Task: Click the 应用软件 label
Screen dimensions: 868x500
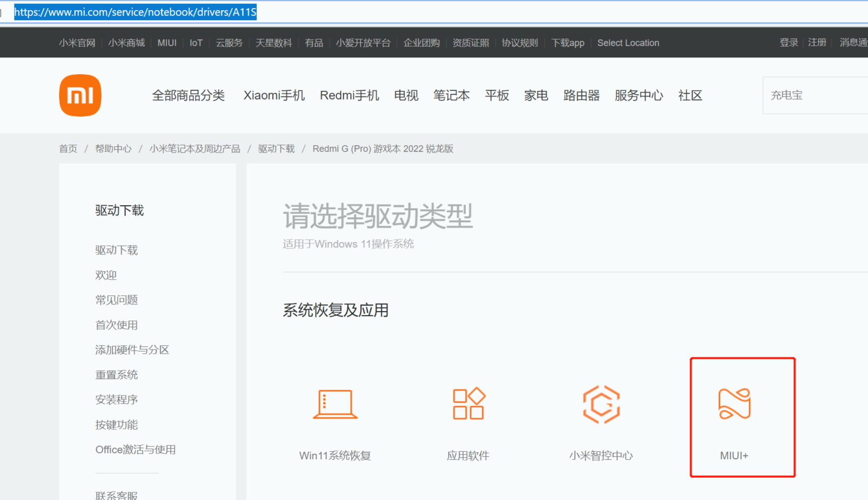Action: (x=468, y=456)
